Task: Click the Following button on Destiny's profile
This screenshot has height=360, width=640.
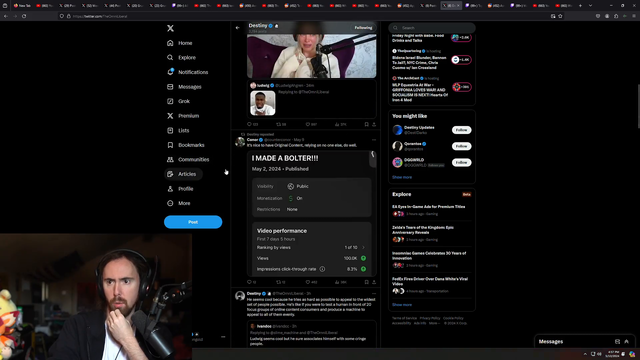Action: [x=363, y=28]
